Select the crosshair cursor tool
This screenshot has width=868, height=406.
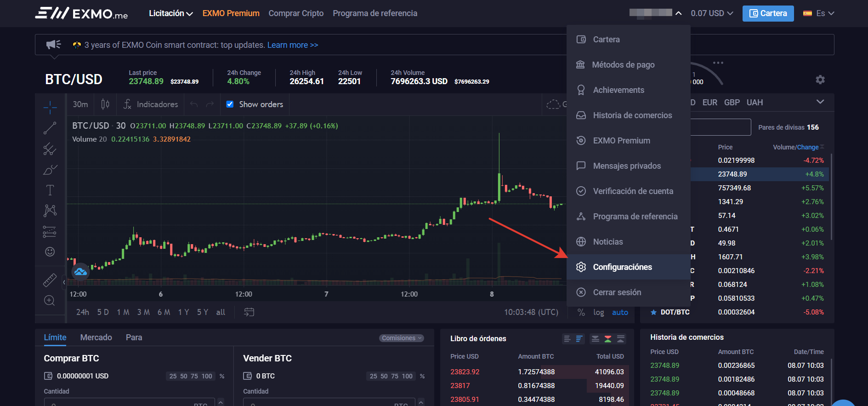[50, 108]
